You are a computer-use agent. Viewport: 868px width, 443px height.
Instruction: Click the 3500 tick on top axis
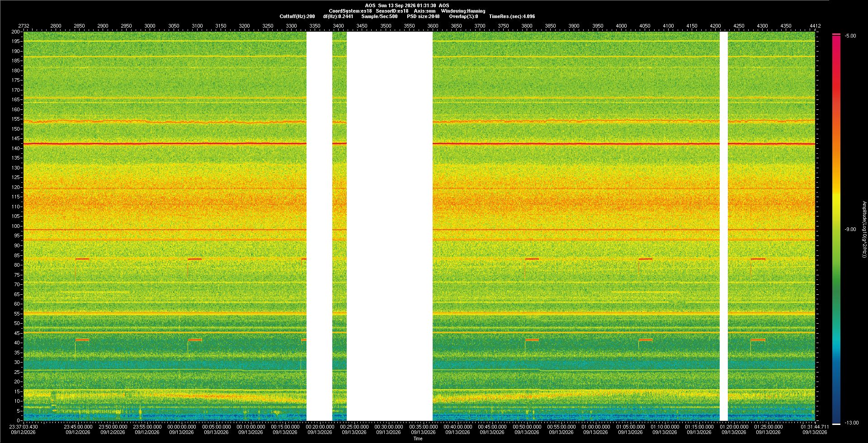tap(386, 26)
